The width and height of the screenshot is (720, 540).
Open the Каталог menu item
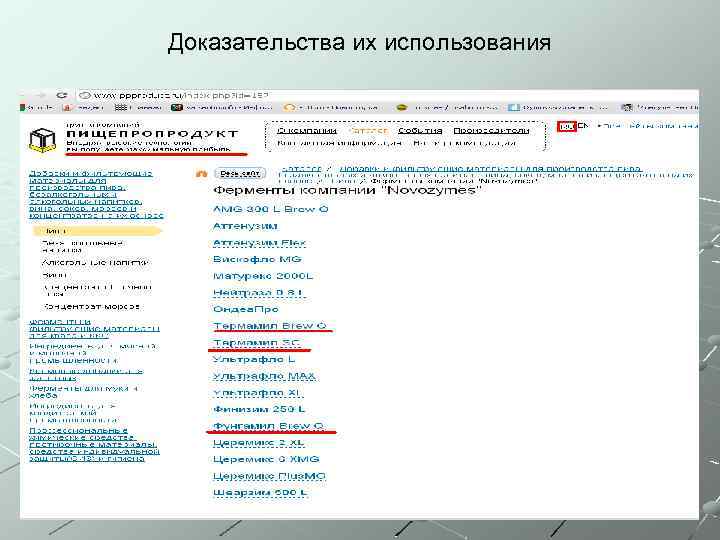point(368,131)
